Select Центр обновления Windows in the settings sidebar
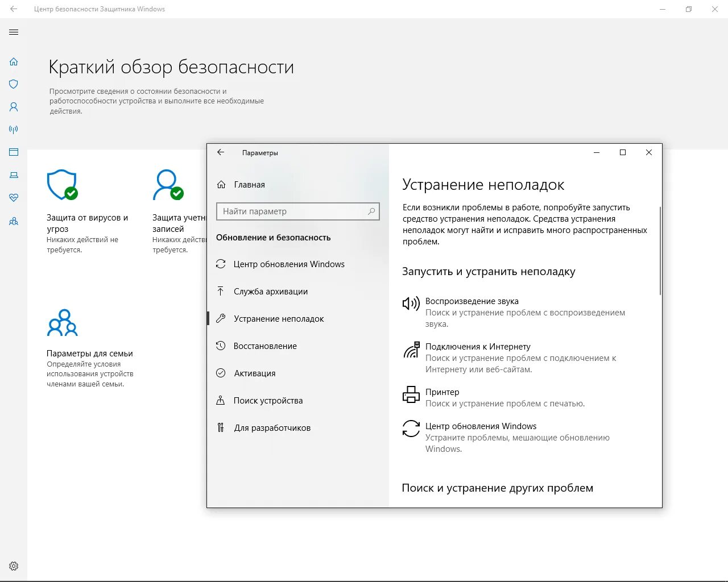The height and width of the screenshot is (582, 728). pos(298,264)
